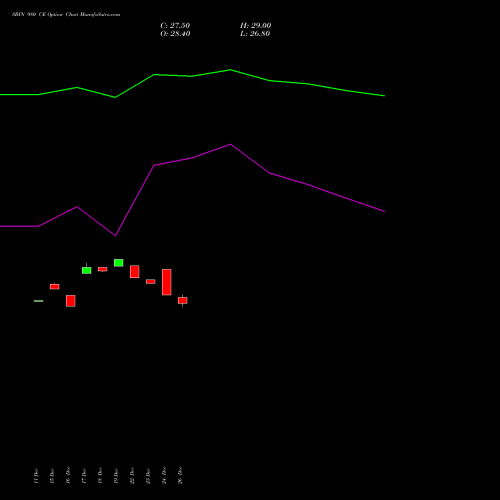This screenshot has height=500, width=500.
Task: Select the red candle for 16 Dec
Action: click(71, 301)
